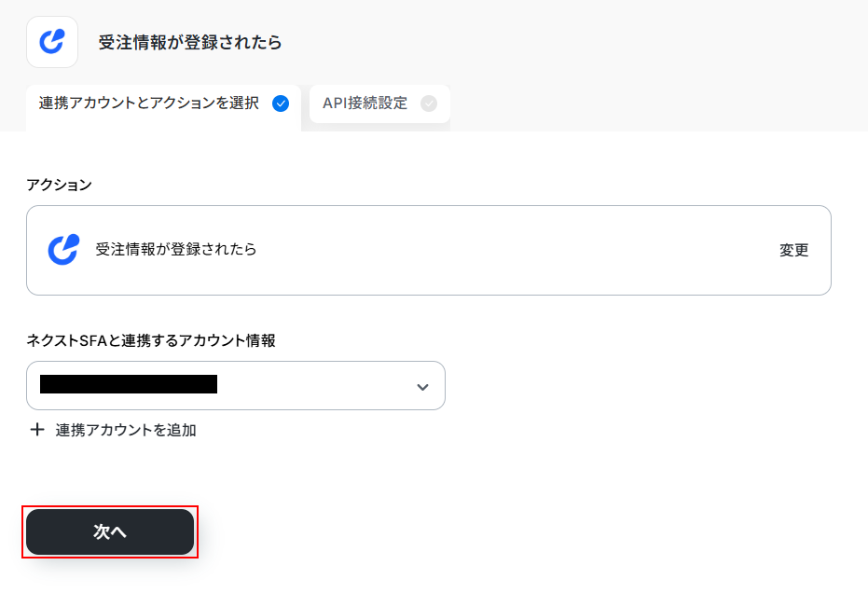868x593 pixels.
Task: Click the gray header strip right of the tabs
Action: (x=653, y=107)
